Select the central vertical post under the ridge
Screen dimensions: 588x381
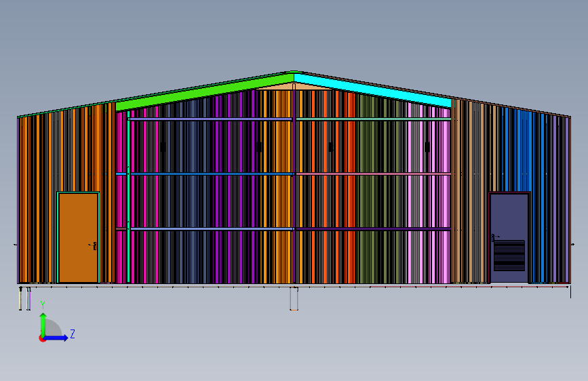tap(294, 184)
